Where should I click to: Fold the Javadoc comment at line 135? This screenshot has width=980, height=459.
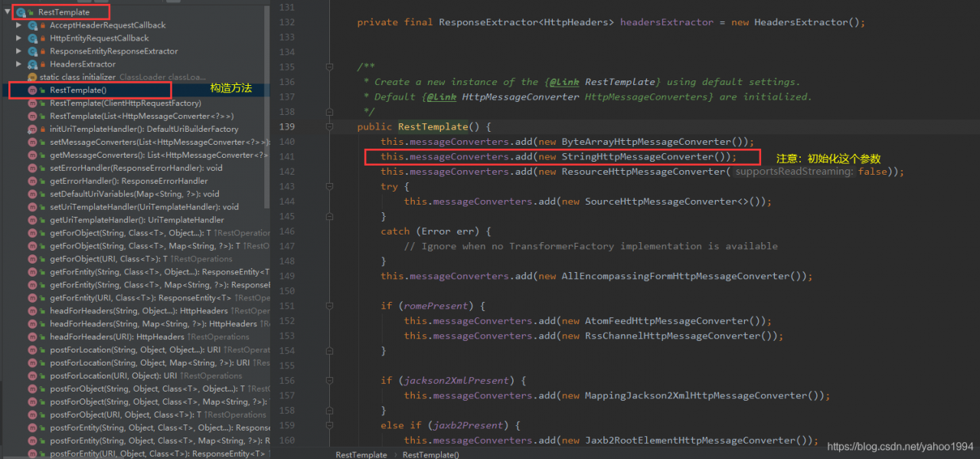click(x=329, y=67)
